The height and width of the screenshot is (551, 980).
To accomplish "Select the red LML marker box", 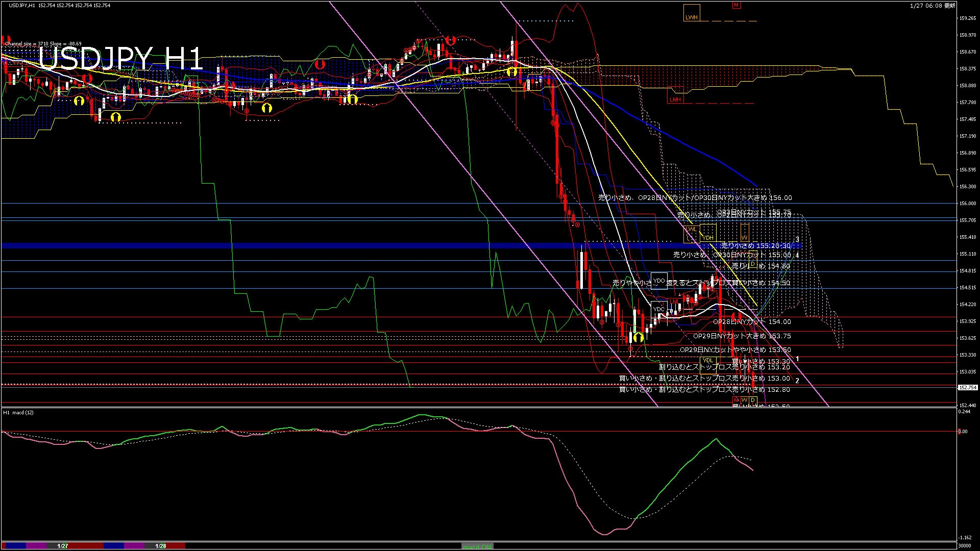I will 675,302.
